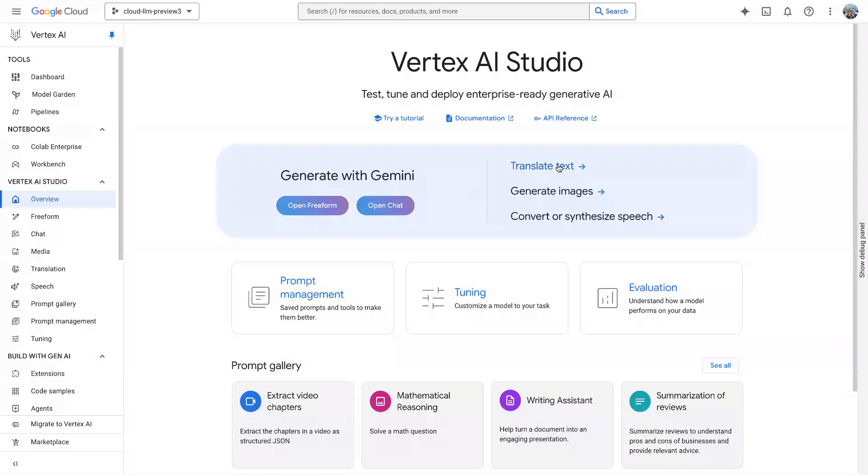Click the Open Freeform button
Viewport: 868px width, 475px height.
[x=312, y=205]
